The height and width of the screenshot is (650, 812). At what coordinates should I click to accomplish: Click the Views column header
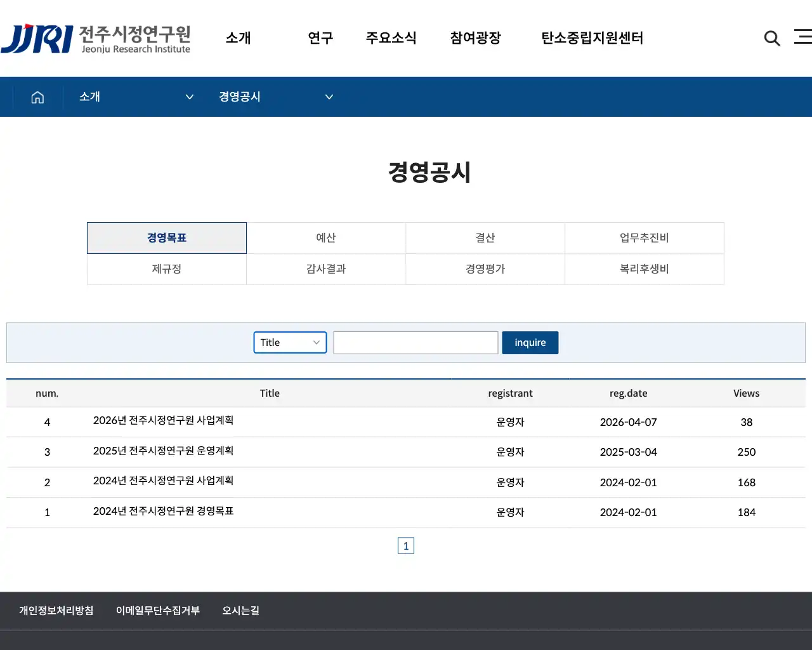(747, 394)
